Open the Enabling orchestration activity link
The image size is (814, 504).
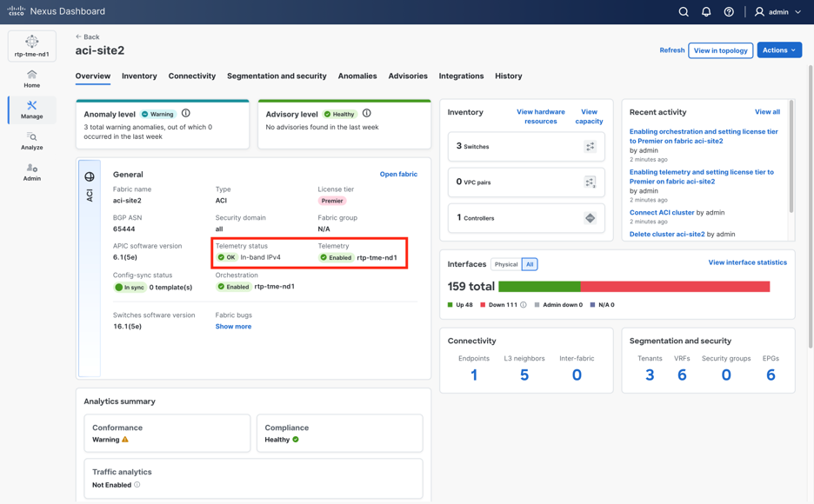coord(704,136)
